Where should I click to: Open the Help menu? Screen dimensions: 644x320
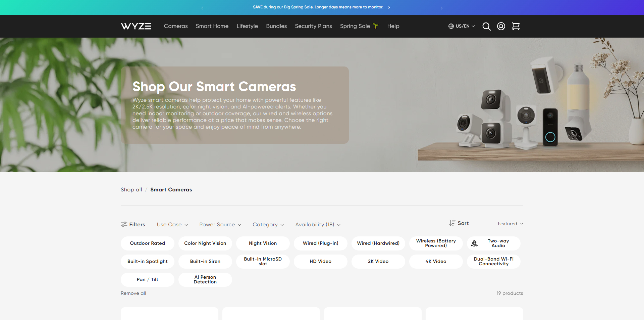click(393, 26)
